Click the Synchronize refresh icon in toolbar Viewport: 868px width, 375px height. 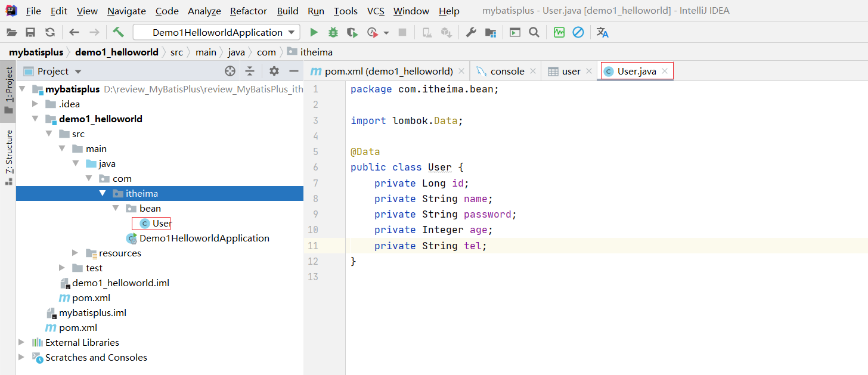(50, 32)
